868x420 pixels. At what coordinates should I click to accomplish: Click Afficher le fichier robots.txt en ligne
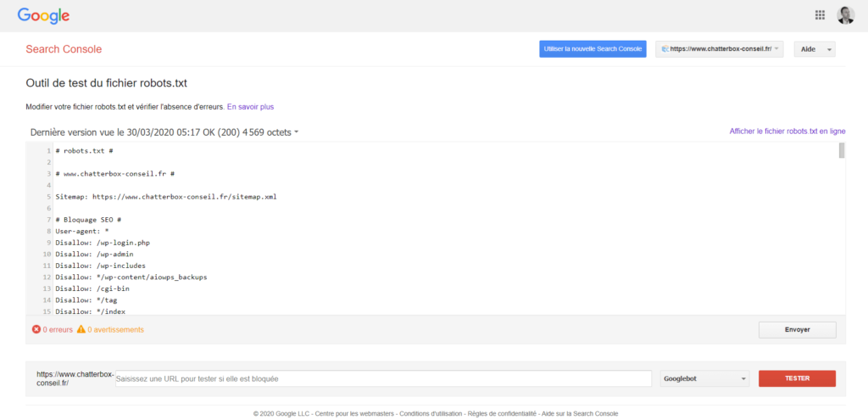pos(787,132)
